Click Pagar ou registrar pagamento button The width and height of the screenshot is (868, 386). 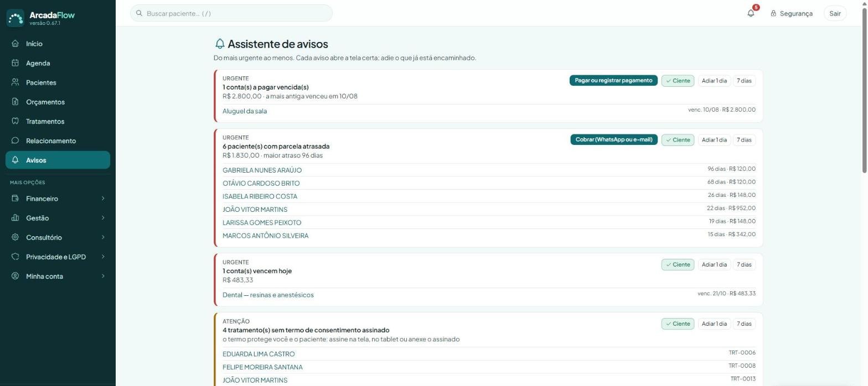point(613,81)
